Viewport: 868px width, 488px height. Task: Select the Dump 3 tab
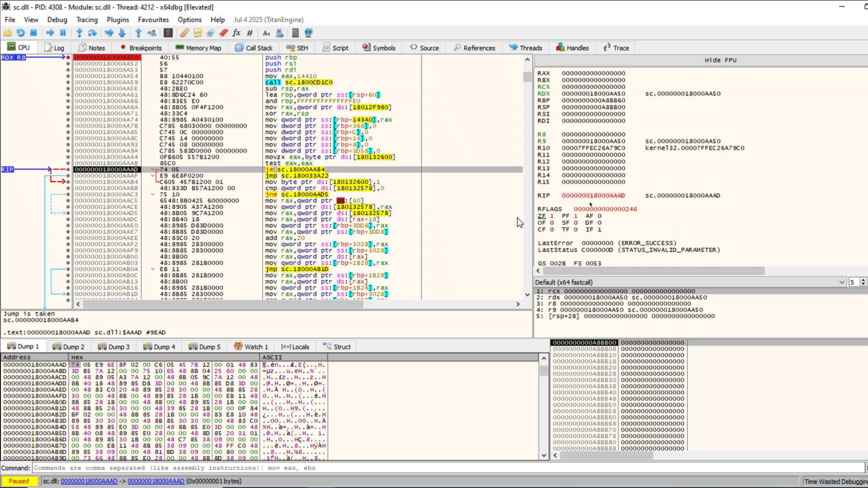[113, 347]
